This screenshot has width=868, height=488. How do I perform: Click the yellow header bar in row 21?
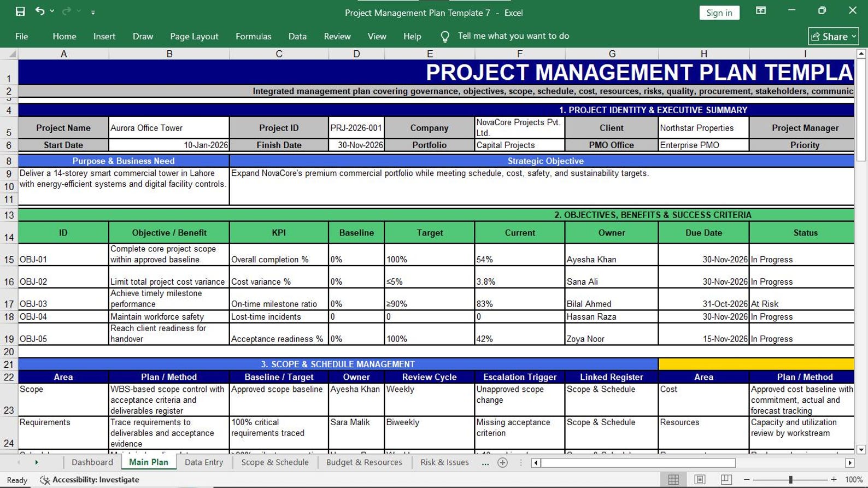tap(756, 364)
